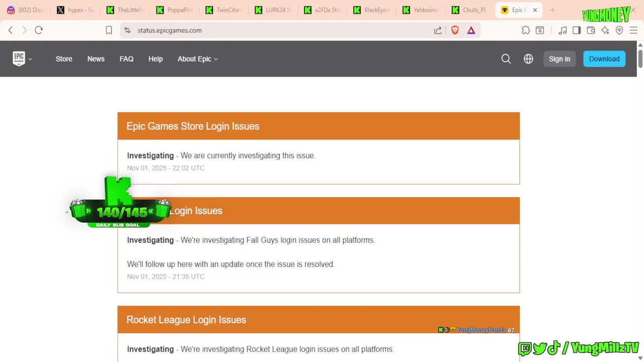Switch to the Chulls_PE Kick tab

tap(470, 10)
